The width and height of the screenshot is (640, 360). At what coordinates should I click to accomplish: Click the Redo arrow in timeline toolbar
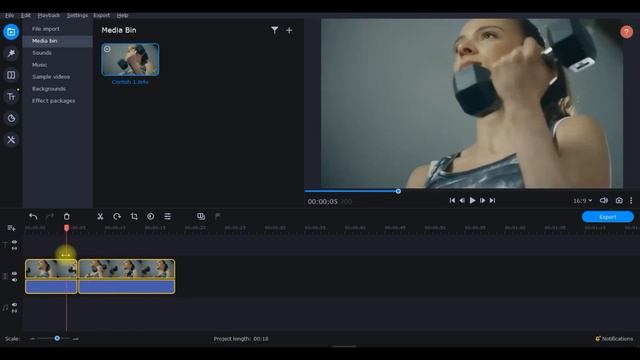point(49,216)
